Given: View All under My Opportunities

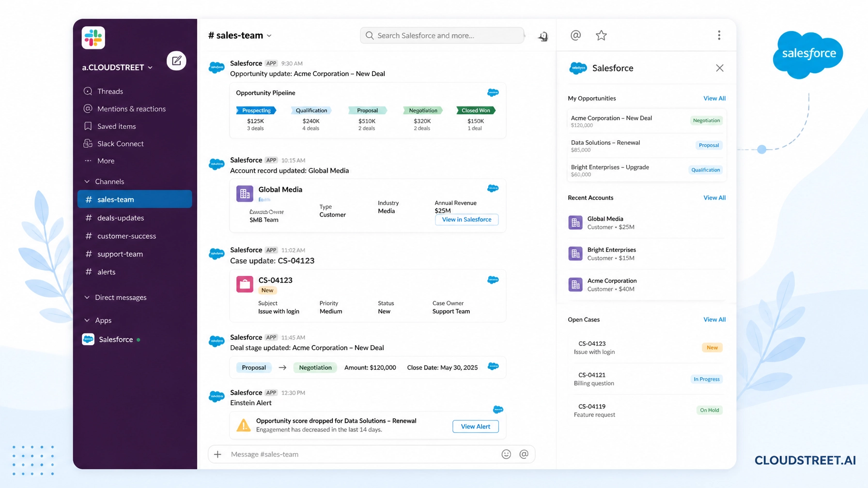Looking at the screenshot, I should click(x=714, y=98).
